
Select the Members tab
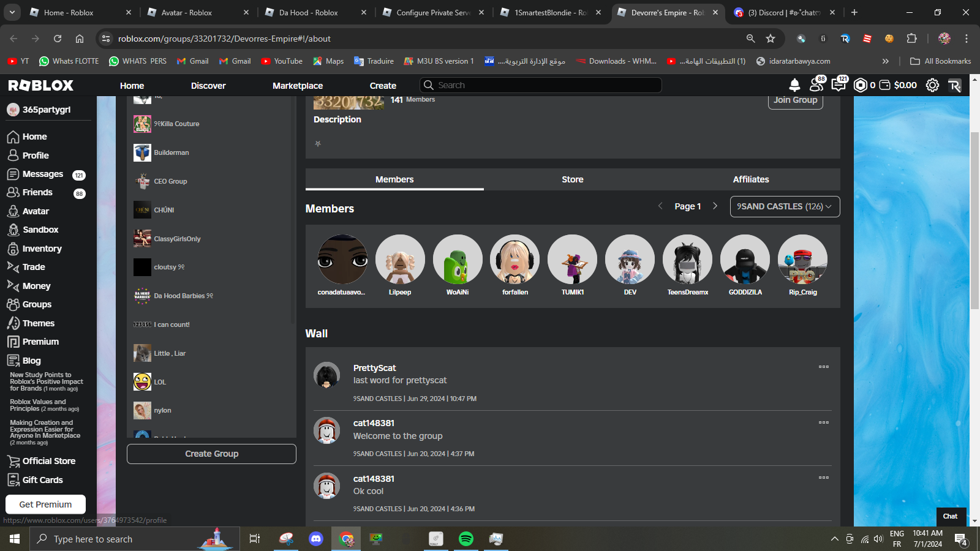pos(394,179)
